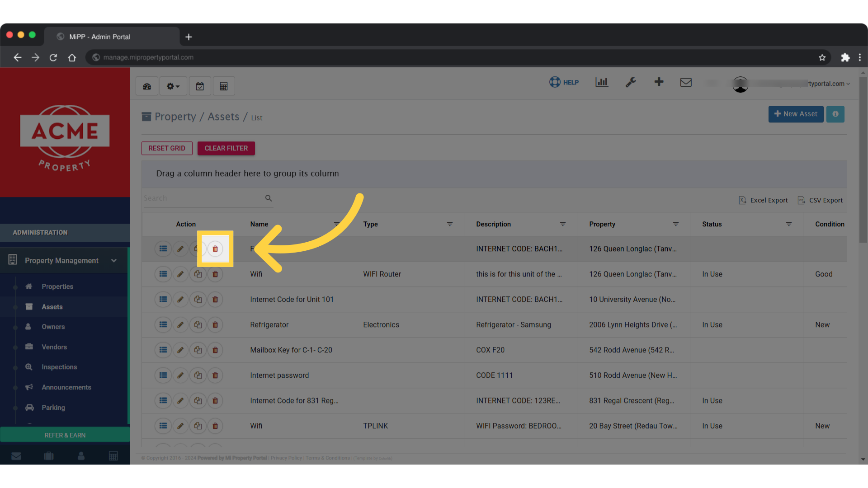Select Owners in the sidebar menu

[x=53, y=326]
